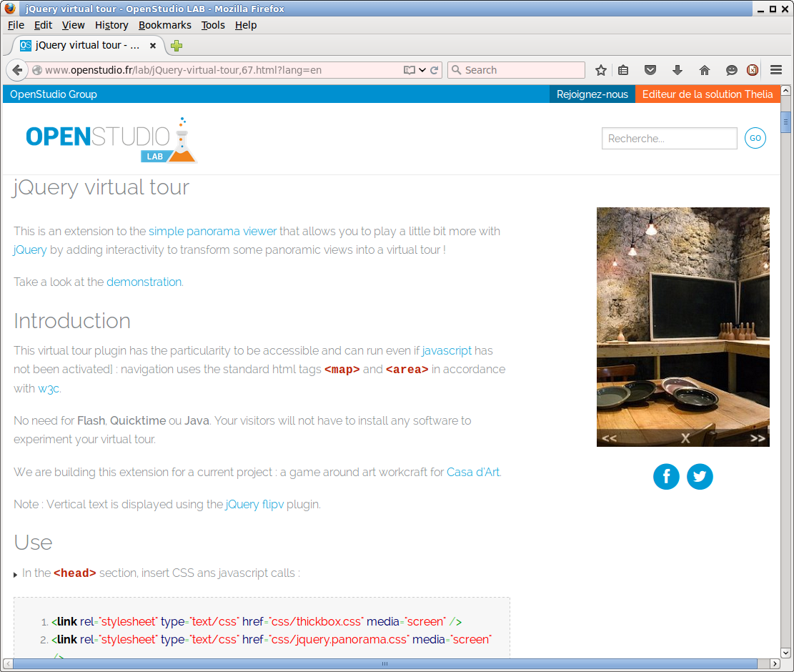Close the jQuery virtual tour tab
The image size is (794, 672).
152,46
